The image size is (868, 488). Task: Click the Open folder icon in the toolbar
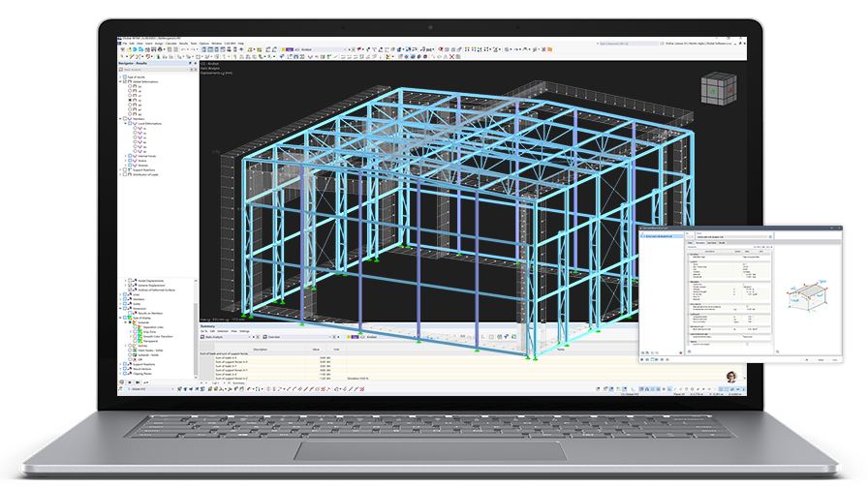(x=129, y=49)
